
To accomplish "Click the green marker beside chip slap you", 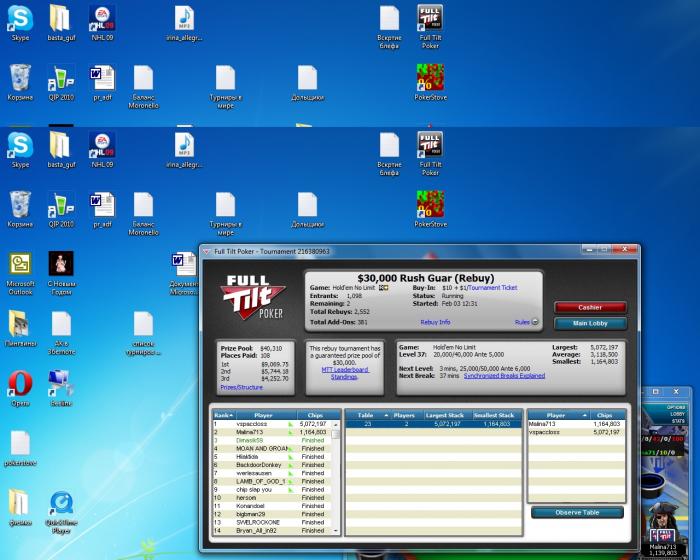I will (x=291, y=490).
